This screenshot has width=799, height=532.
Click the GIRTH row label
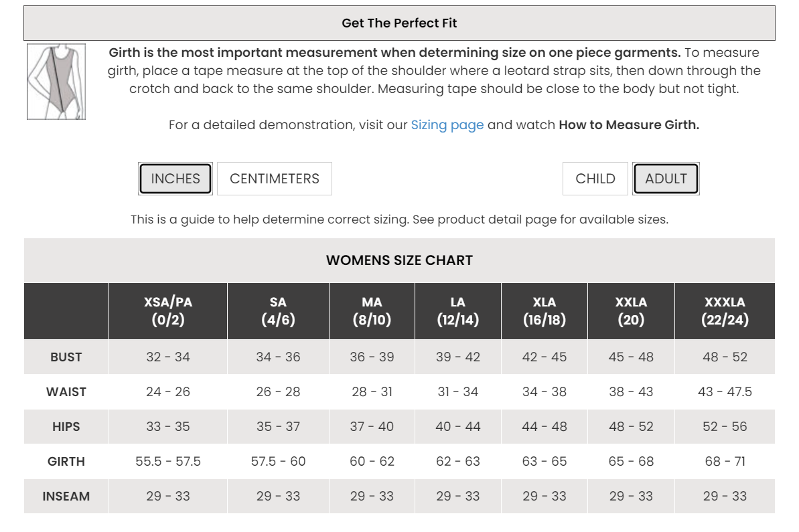[x=66, y=462]
